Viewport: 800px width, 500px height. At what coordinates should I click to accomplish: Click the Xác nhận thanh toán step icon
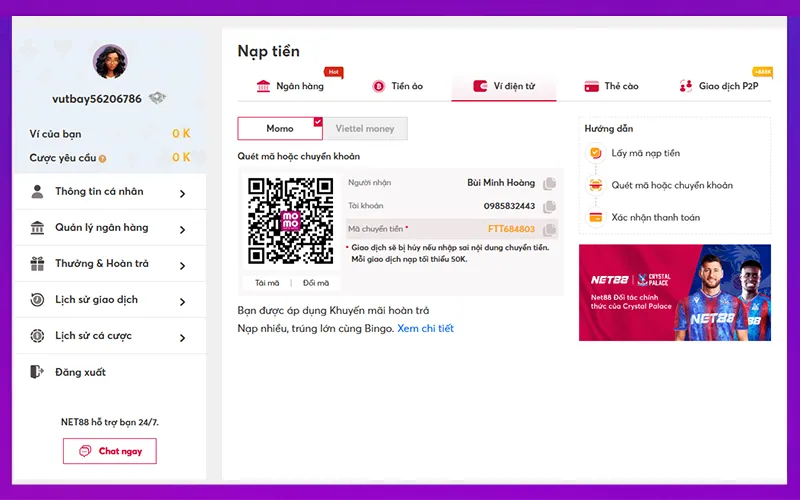[x=595, y=217]
